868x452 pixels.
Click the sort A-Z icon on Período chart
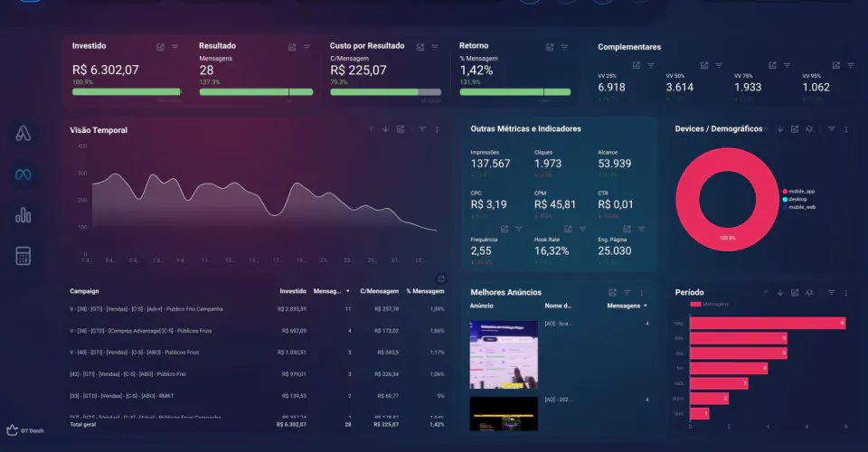point(810,293)
